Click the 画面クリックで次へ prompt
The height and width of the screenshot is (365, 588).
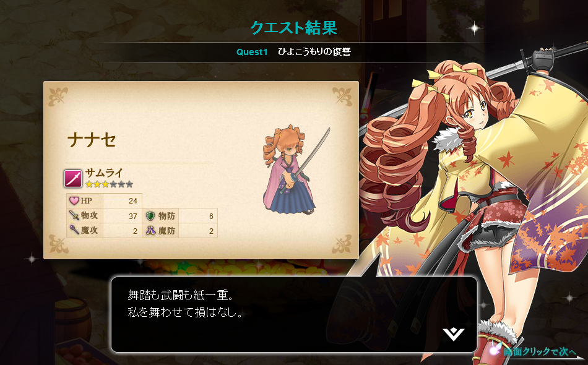[x=539, y=351]
